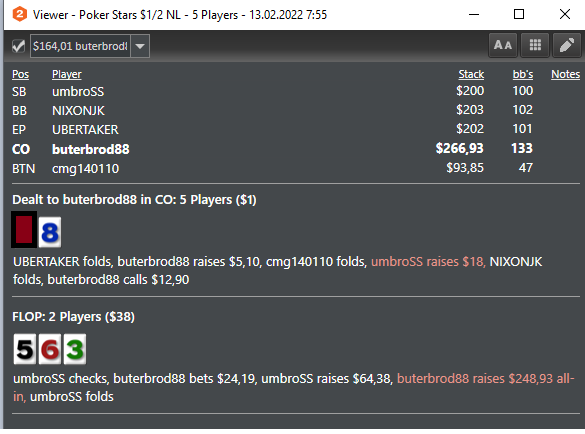Sort by the Pos column header

click(20, 74)
